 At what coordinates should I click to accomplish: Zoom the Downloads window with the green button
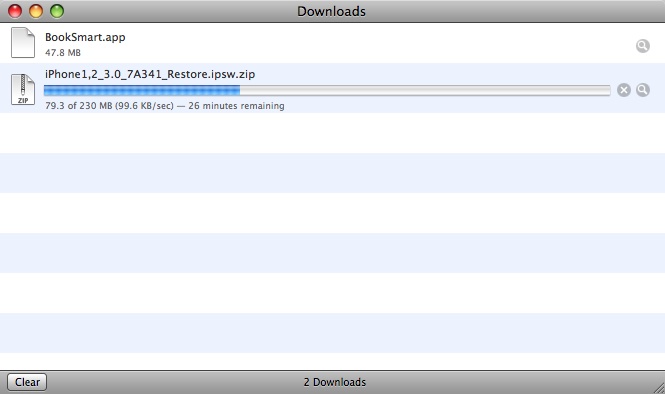click(x=57, y=11)
